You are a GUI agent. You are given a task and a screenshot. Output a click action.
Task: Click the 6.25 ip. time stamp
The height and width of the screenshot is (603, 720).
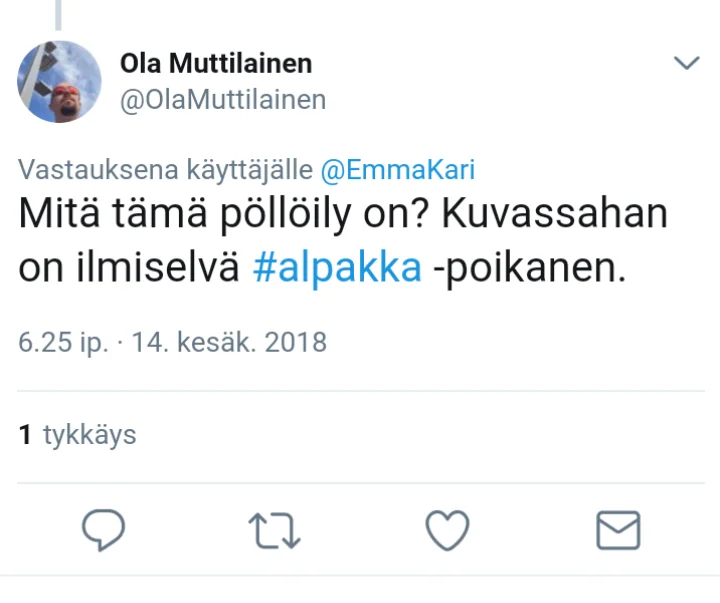(61, 342)
